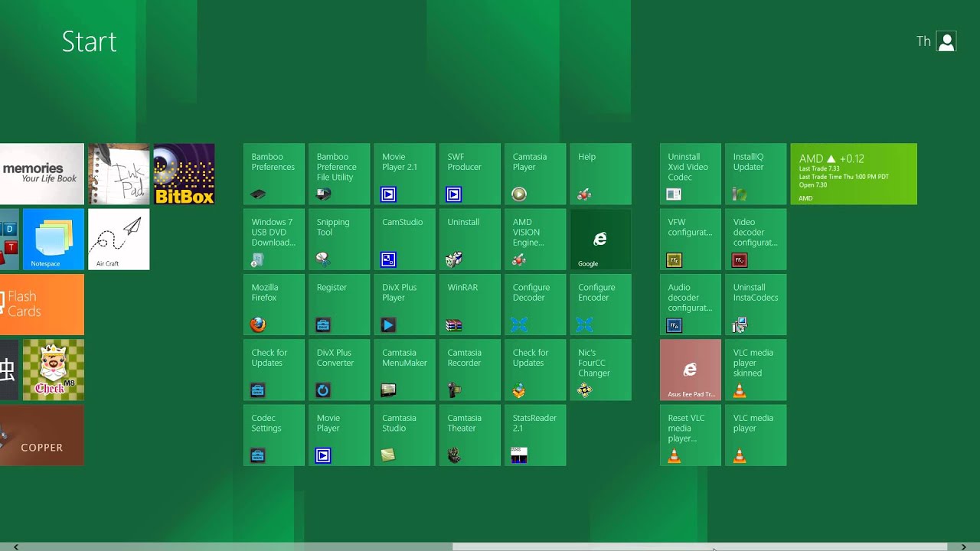Launch the Camtasia Player tile
This screenshot has height=551, width=980.
535,174
